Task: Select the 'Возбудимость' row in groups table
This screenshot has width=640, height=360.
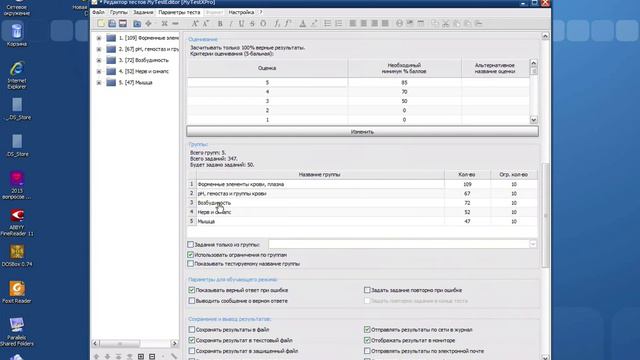Action: coord(362,203)
